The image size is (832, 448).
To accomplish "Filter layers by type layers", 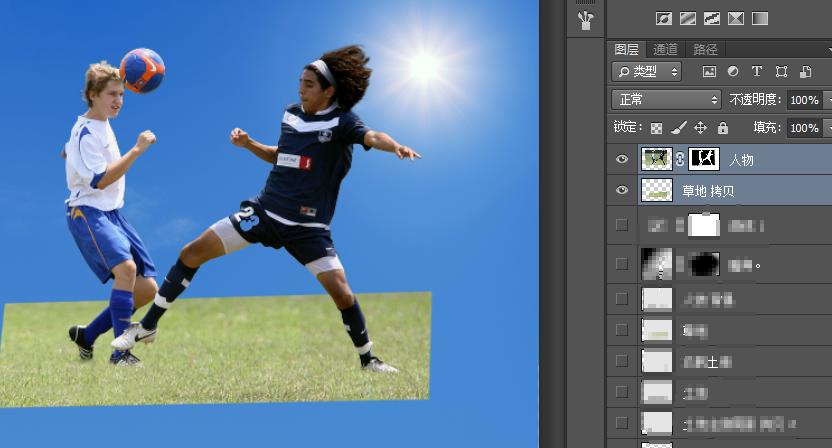I will (x=757, y=71).
